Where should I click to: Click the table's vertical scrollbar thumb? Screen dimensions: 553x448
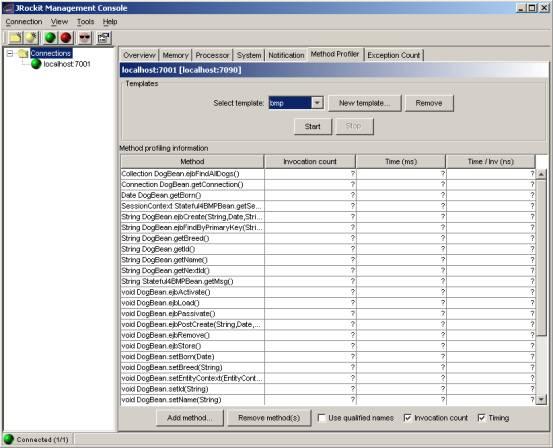(x=541, y=258)
